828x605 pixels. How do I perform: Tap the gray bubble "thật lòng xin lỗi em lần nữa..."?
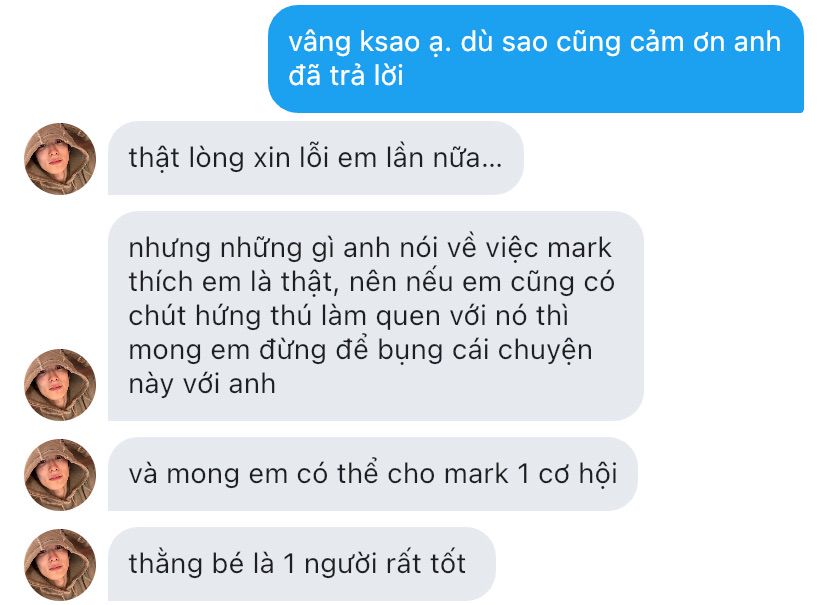(316, 158)
